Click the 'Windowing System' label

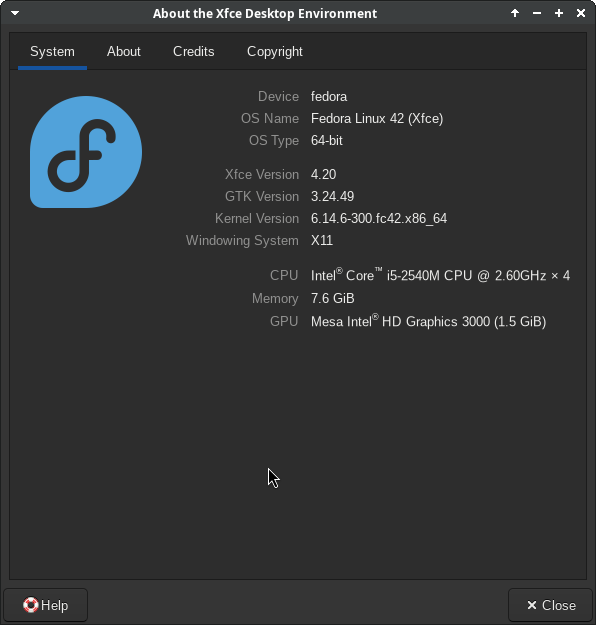tap(242, 241)
